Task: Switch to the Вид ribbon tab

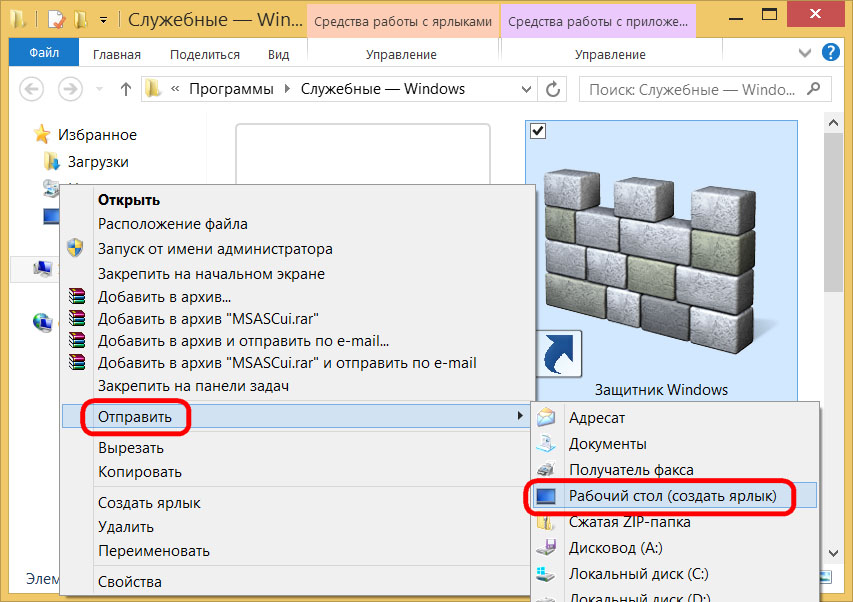Action: click(x=279, y=54)
